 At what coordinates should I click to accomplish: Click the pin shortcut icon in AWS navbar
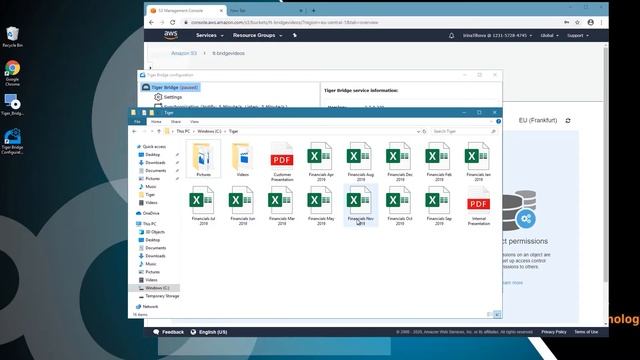click(294, 36)
